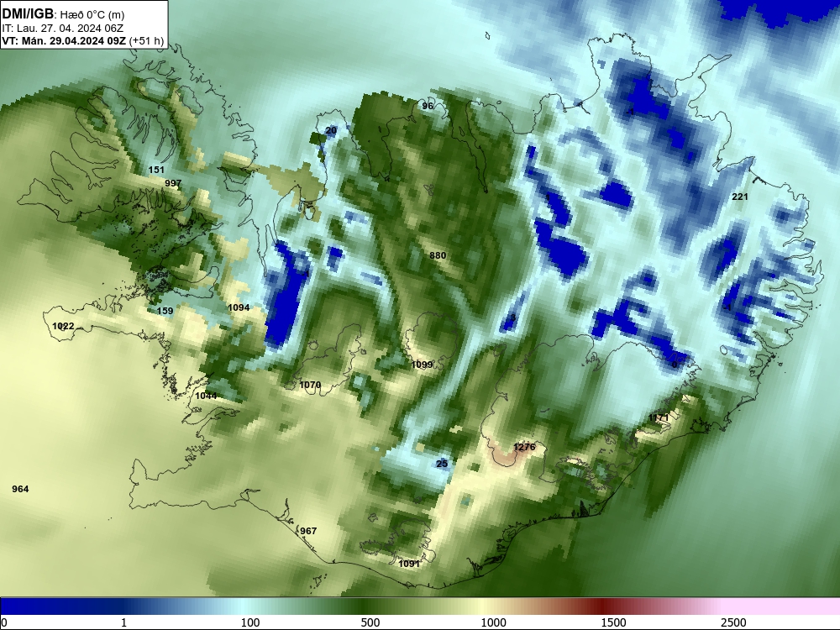Click the legend label 100
Image resolution: width=840 pixels, height=630 pixels.
pyautogui.click(x=249, y=622)
